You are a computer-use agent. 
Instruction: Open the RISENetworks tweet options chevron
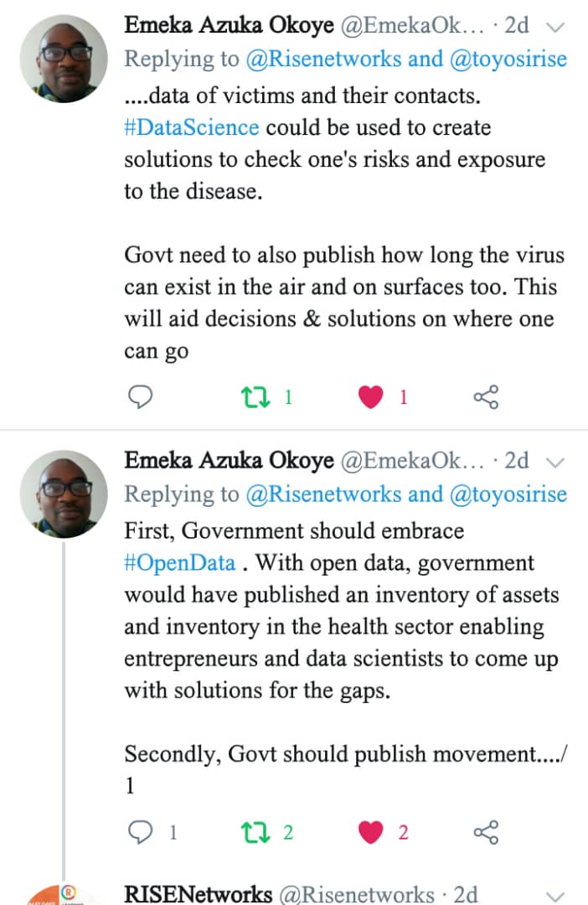pos(554,895)
